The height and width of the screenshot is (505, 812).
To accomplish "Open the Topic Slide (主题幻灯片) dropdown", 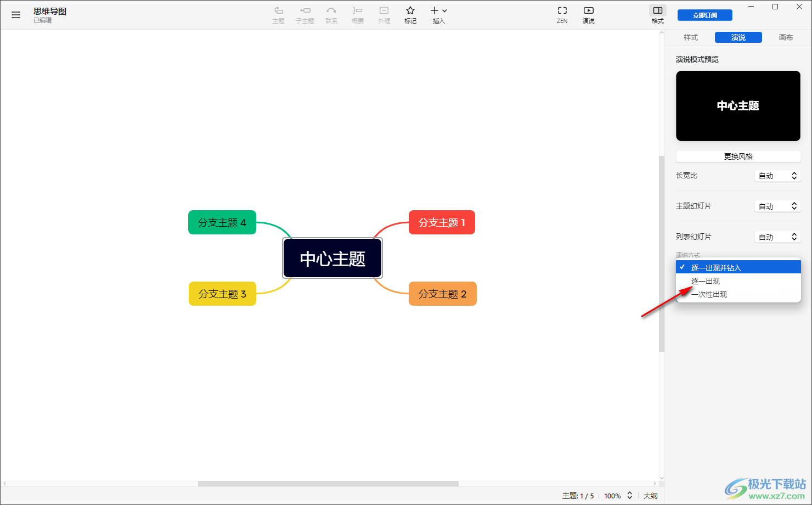I will pos(778,206).
